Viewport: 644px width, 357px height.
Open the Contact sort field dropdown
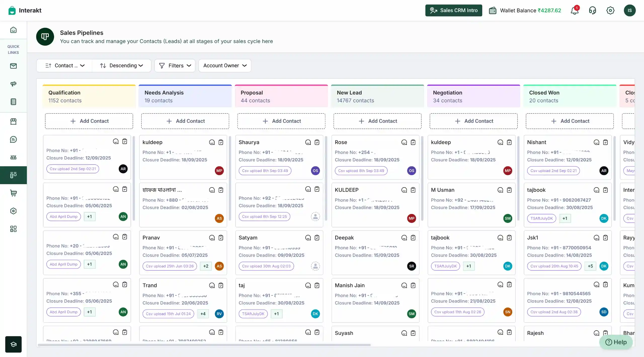[x=64, y=65]
